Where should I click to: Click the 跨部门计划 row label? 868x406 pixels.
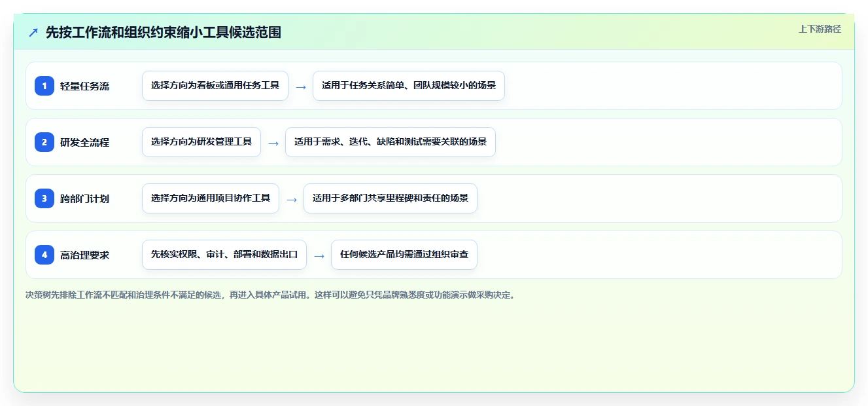tap(85, 198)
